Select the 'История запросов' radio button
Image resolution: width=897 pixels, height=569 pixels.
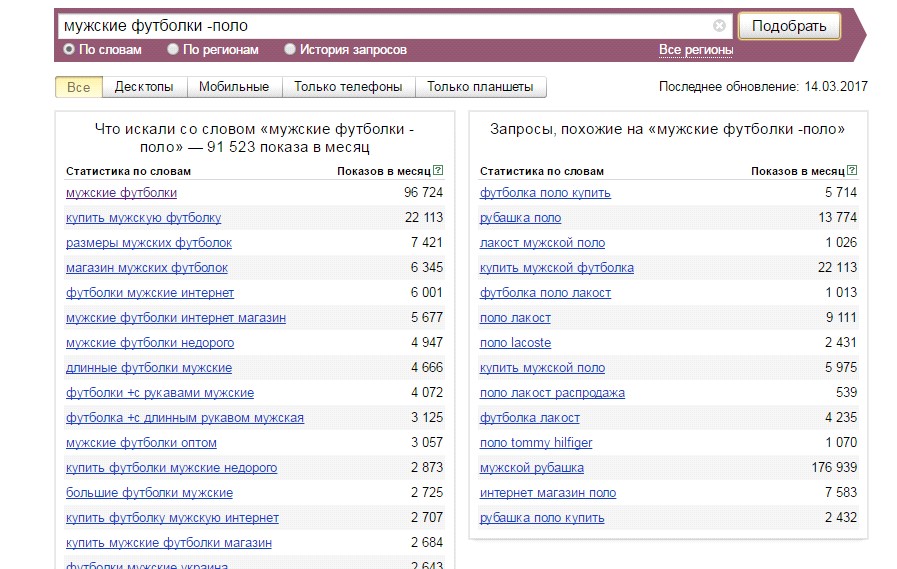[x=289, y=49]
